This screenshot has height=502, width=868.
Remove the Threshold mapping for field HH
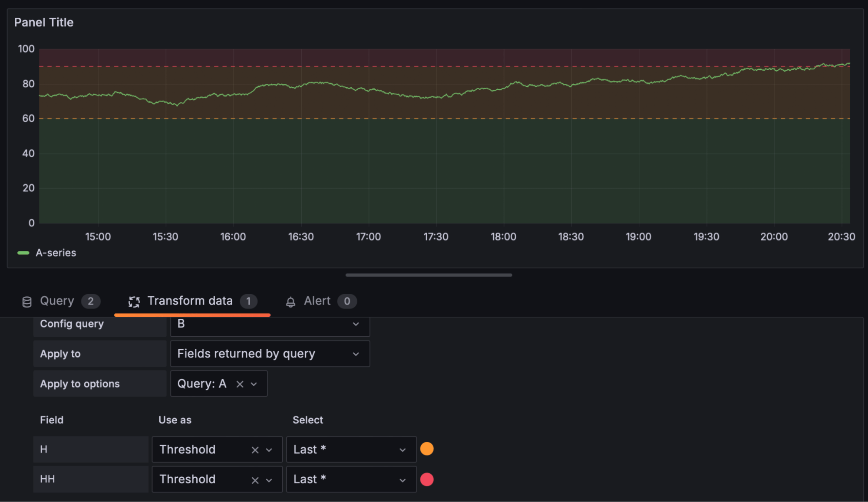tap(255, 479)
